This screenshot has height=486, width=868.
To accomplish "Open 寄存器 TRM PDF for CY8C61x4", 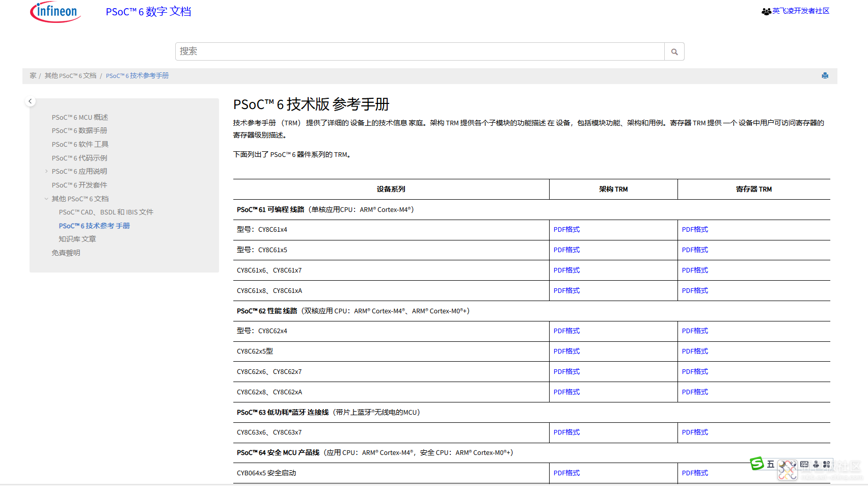I will tap(695, 230).
